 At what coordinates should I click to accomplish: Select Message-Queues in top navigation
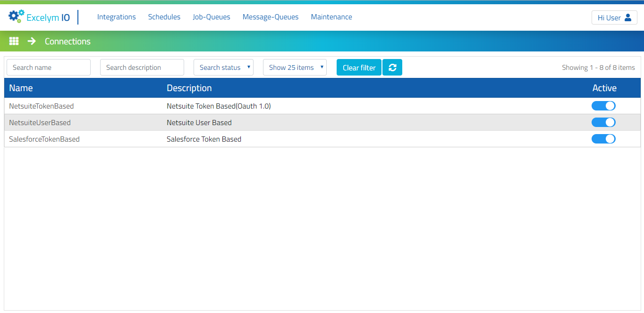(271, 17)
